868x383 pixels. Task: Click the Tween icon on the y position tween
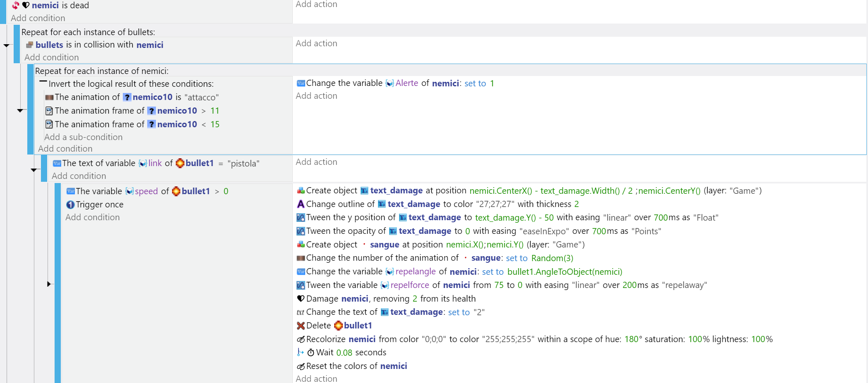coord(301,217)
